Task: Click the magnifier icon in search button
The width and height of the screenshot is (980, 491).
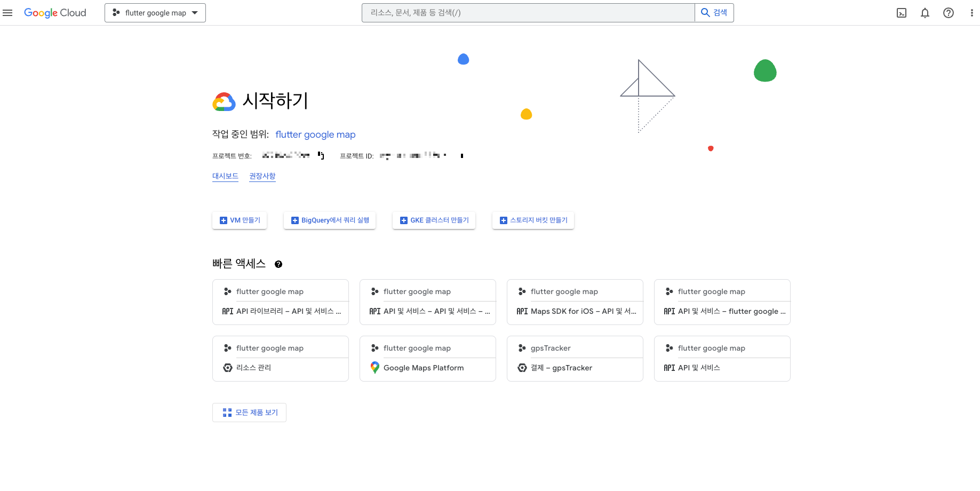Action: tap(705, 13)
